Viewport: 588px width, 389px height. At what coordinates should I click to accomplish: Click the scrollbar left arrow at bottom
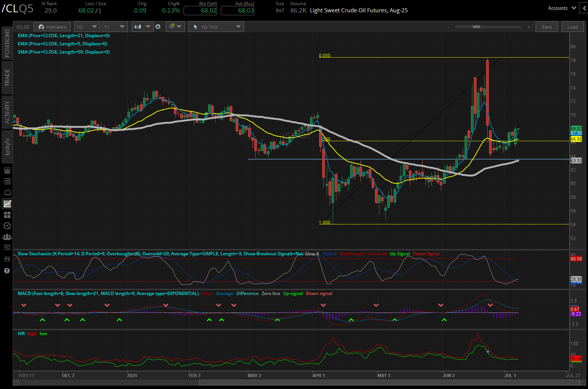coord(16,382)
